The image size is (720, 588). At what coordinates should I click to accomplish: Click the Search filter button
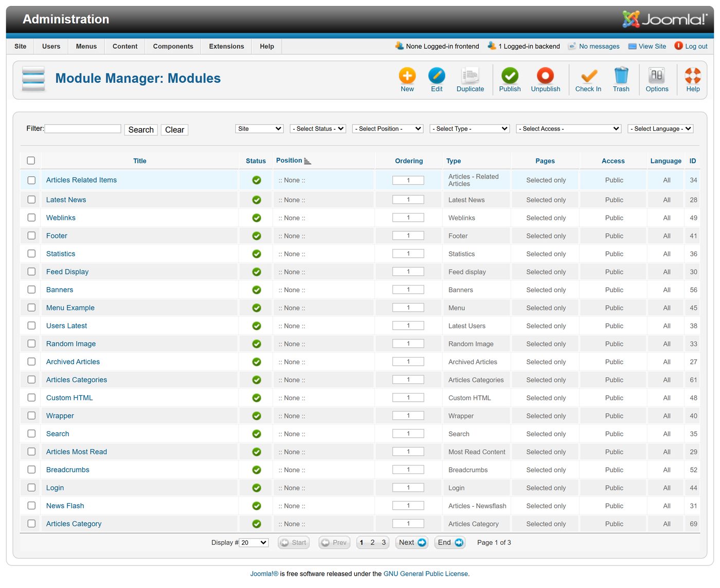click(x=141, y=130)
